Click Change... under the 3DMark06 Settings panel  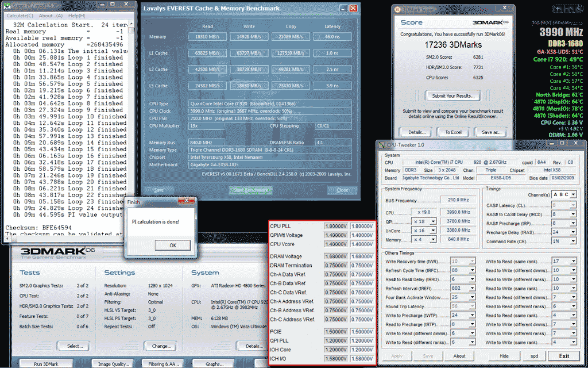(161, 346)
